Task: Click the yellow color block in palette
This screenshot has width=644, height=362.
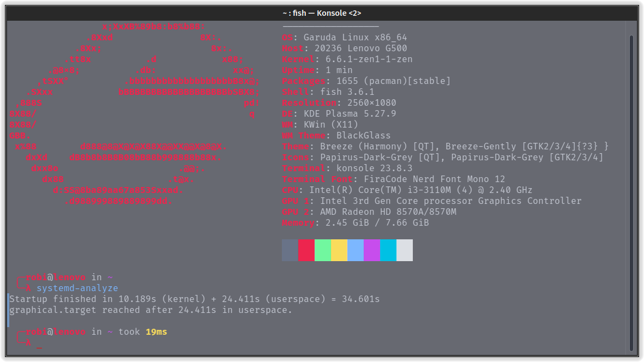Action: coord(339,250)
